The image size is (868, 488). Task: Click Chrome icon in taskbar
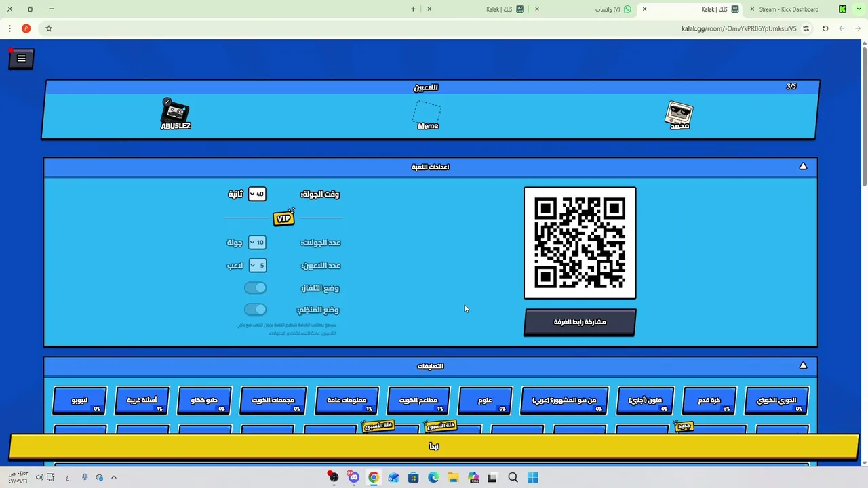[374, 478]
